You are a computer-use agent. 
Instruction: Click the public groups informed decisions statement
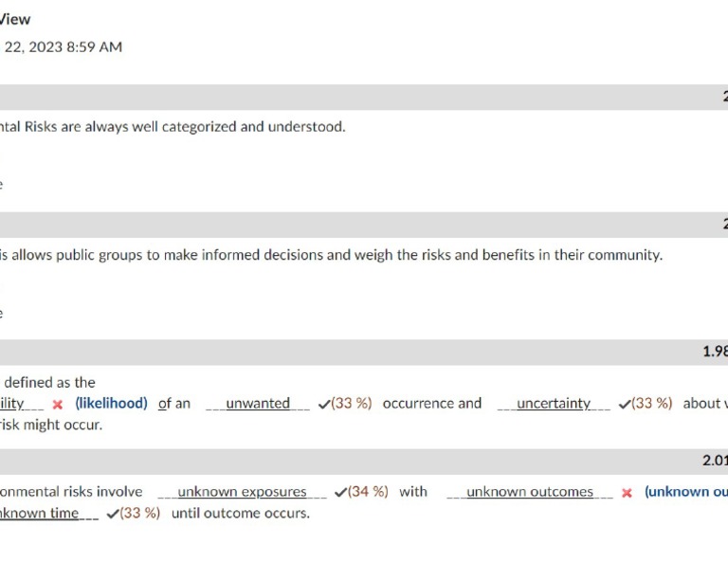coord(332,255)
